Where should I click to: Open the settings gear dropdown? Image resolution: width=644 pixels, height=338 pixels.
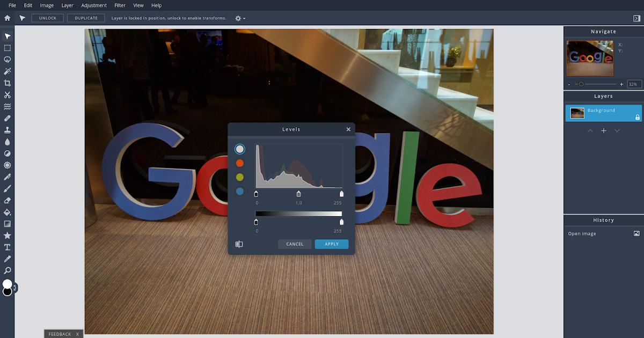point(240,18)
